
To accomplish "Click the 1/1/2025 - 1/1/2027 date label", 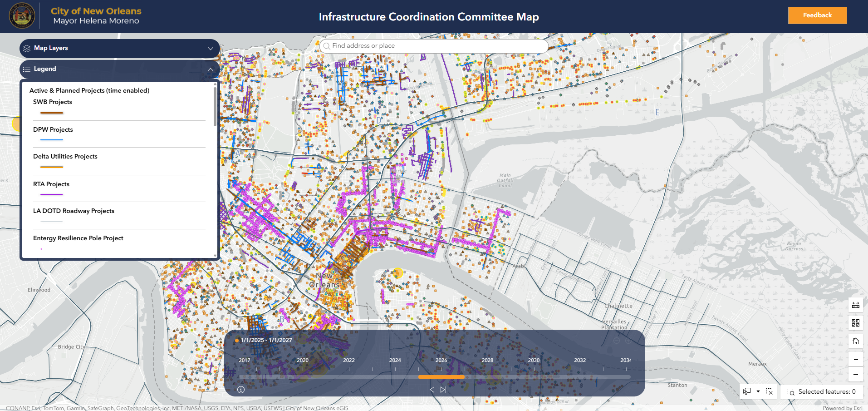I will [x=266, y=340].
